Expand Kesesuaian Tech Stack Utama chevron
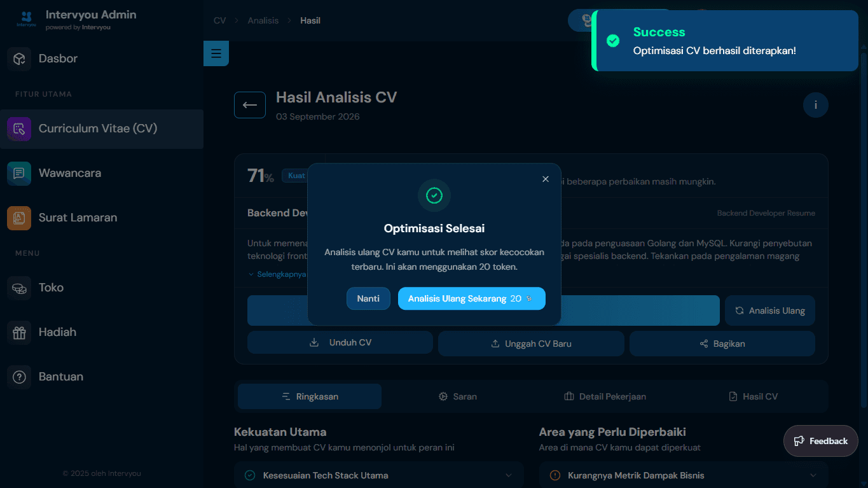The width and height of the screenshot is (868, 488). coord(509,475)
